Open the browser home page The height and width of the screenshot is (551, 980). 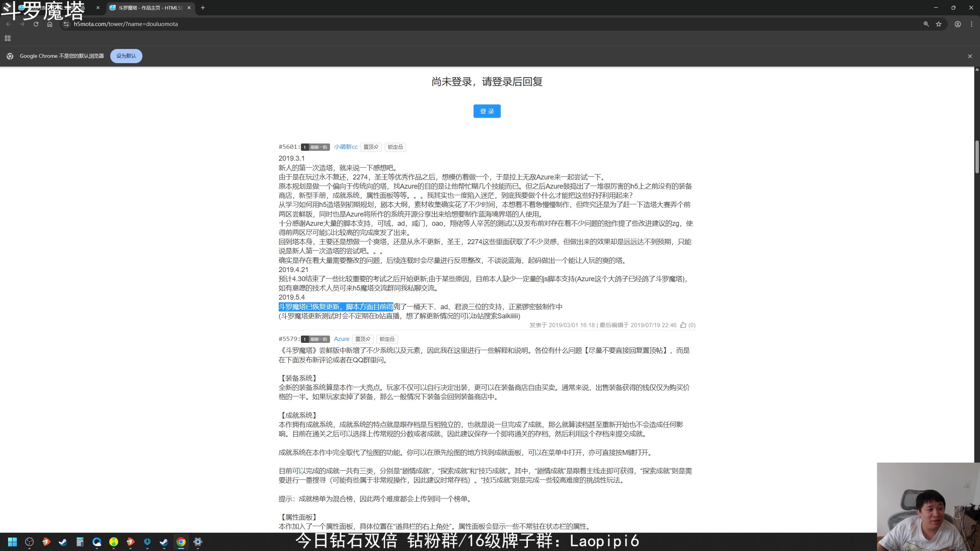(x=50, y=24)
